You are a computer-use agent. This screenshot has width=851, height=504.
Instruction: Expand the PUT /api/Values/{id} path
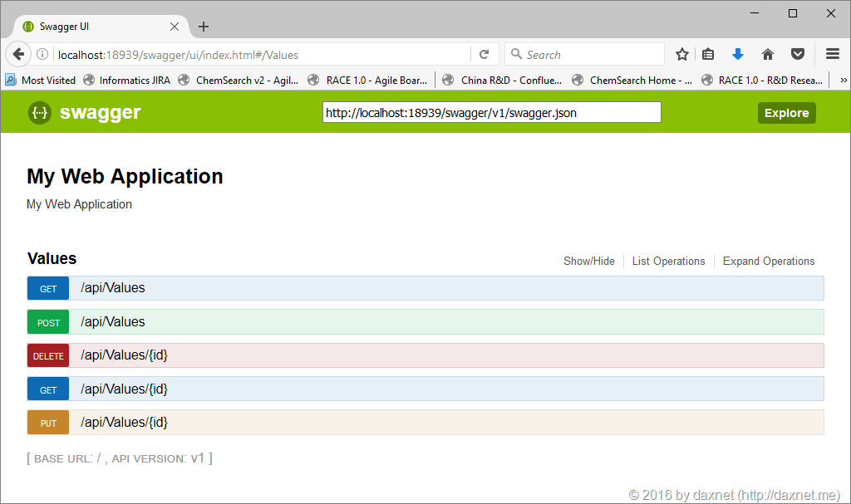pyautogui.click(x=125, y=422)
